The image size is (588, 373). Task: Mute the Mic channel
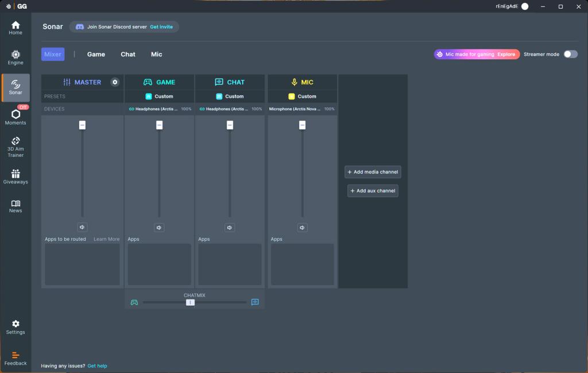(303, 228)
